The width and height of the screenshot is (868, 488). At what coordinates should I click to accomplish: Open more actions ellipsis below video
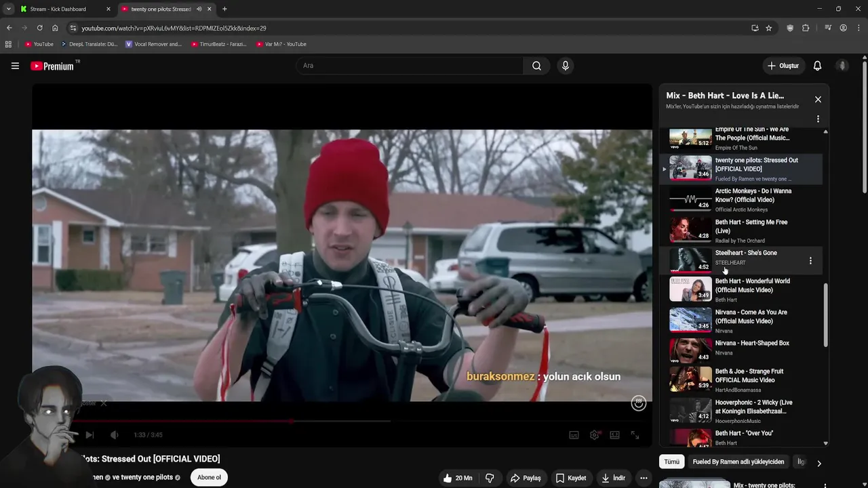tap(644, 478)
